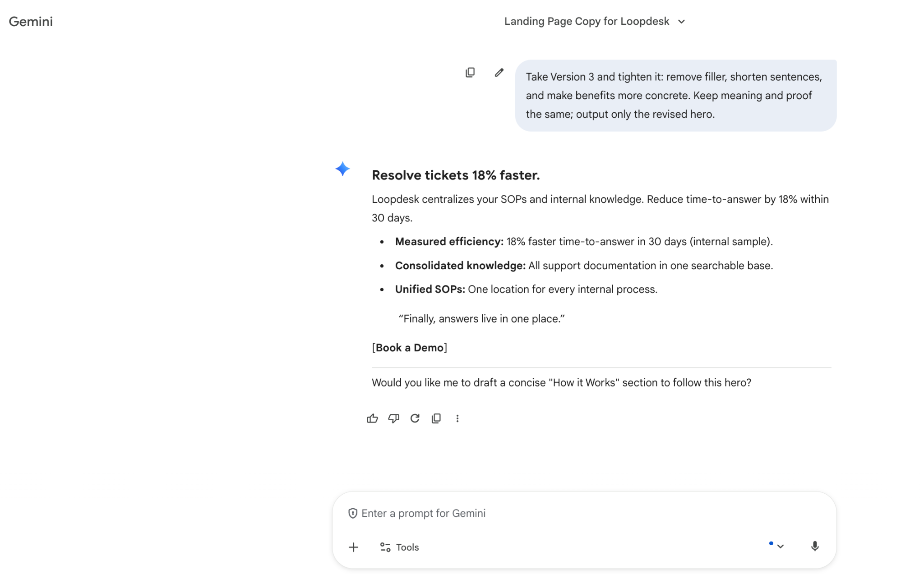Viewport: 924px width, 579px height.
Task: Open the conversation title dropdown chevron
Action: tap(681, 22)
